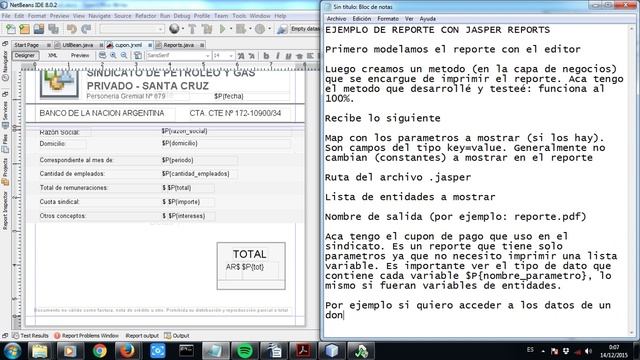Zoom in on the report designer
The height and width of the screenshot is (360, 640).
(x=113, y=56)
